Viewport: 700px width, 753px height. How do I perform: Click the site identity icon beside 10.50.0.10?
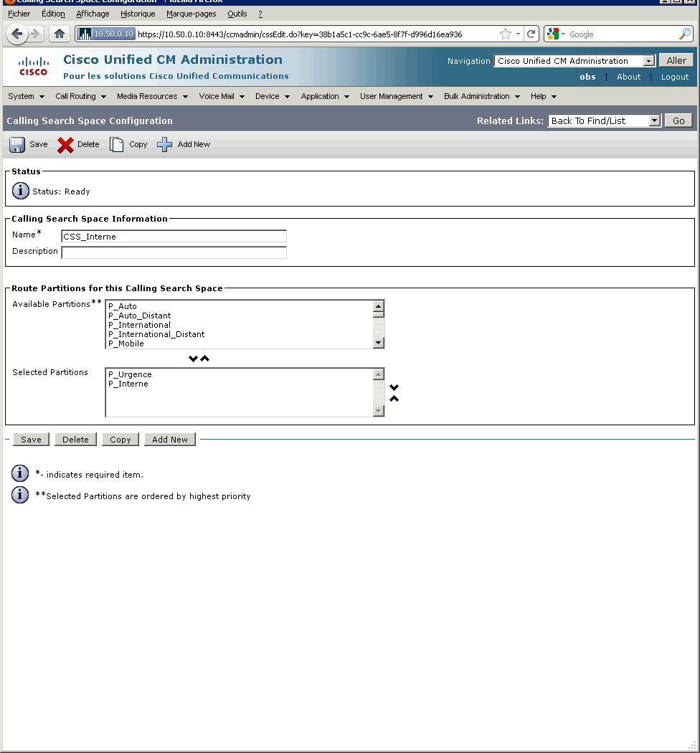(85, 34)
